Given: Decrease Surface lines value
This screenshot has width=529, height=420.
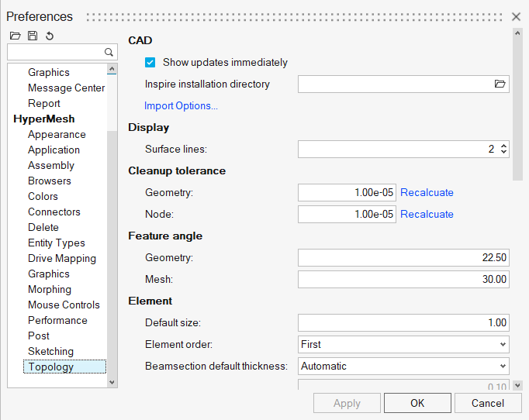Looking at the screenshot, I should click(x=503, y=152).
